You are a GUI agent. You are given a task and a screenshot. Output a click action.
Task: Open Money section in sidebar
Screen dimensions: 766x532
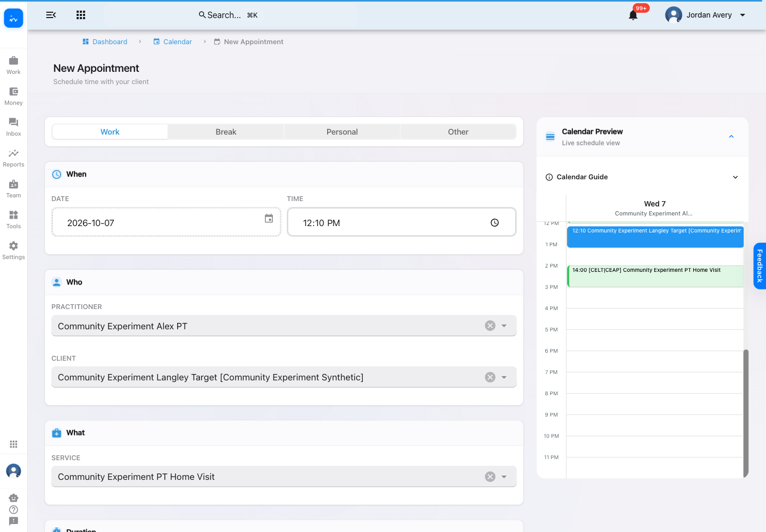14,96
